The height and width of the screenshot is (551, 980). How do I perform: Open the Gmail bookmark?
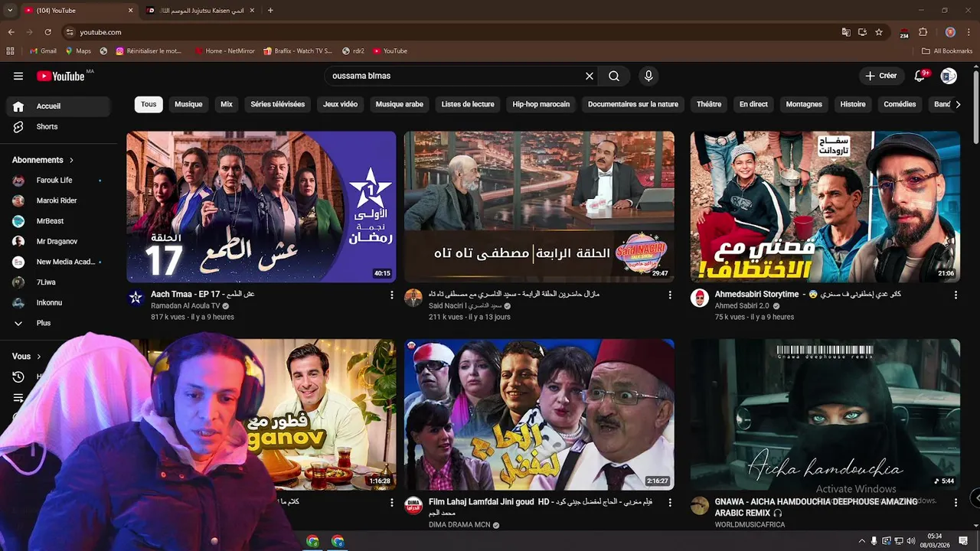[43, 51]
